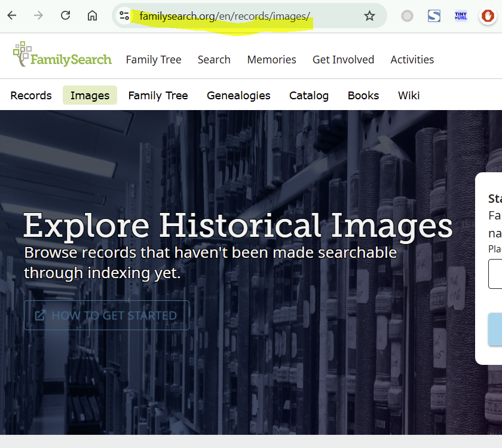This screenshot has height=448, width=502.
Task: Click the How To Get Started button
Action: coord(106,315)
